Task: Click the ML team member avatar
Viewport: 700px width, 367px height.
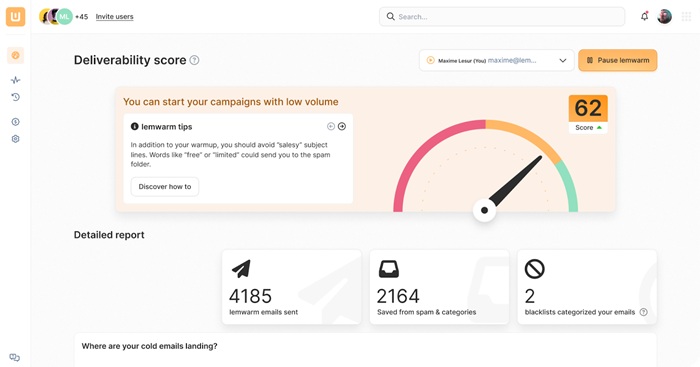Action: (x=65, y=17)
